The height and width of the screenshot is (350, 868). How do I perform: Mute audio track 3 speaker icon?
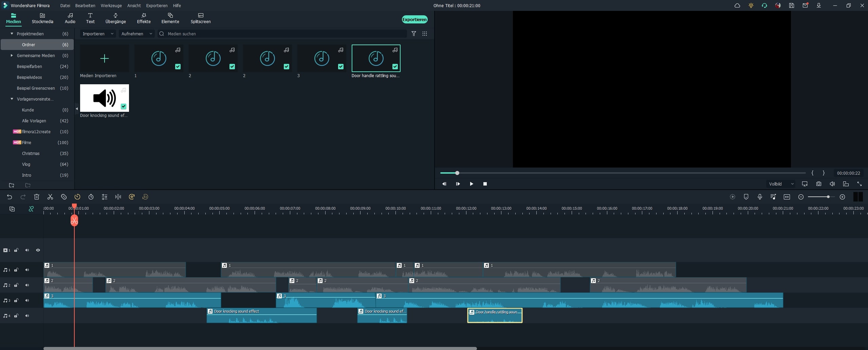coord(27,300)
